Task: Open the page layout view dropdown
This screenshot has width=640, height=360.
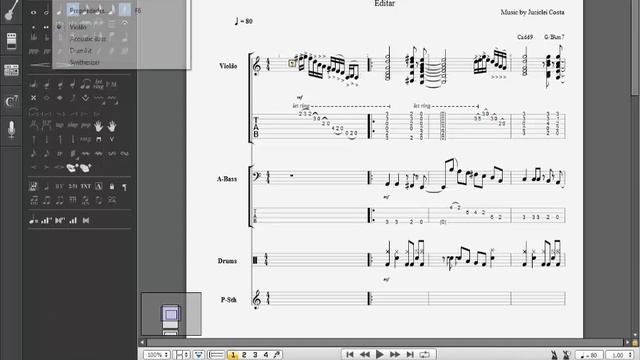Action: 182,355
